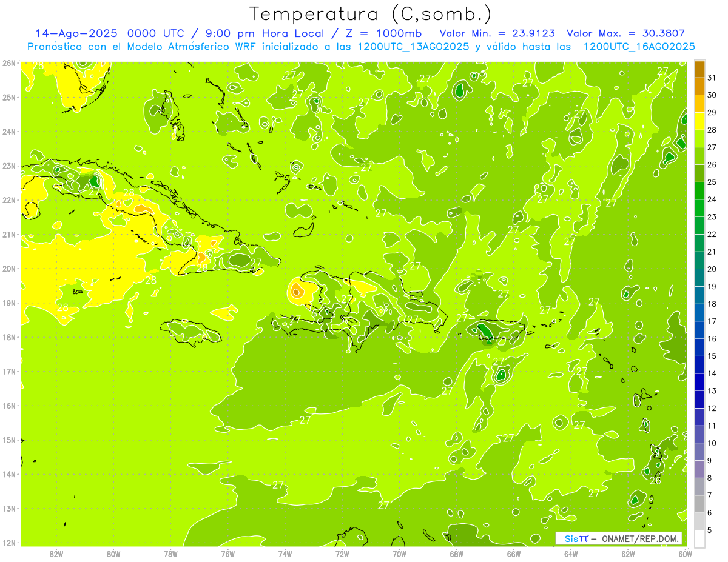
Task: Click the '22N' latitude axis label
Action: (9, 200)
